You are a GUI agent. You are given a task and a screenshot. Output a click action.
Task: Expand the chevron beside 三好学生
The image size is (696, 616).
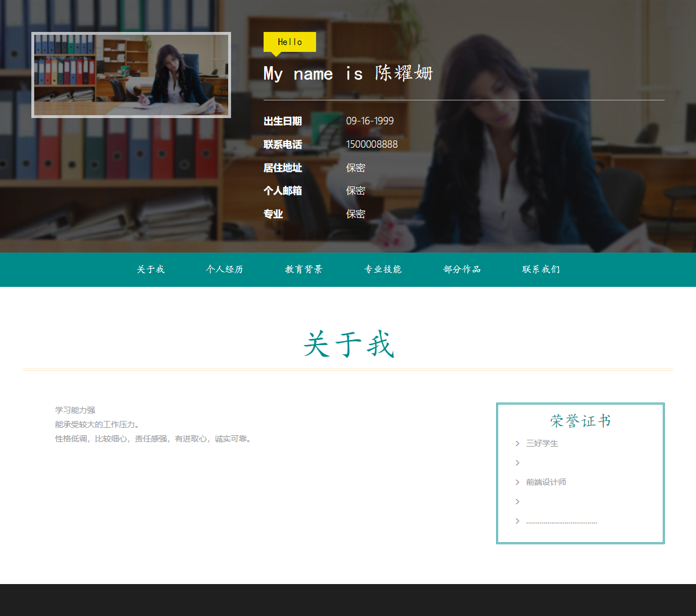coord(517,443)
